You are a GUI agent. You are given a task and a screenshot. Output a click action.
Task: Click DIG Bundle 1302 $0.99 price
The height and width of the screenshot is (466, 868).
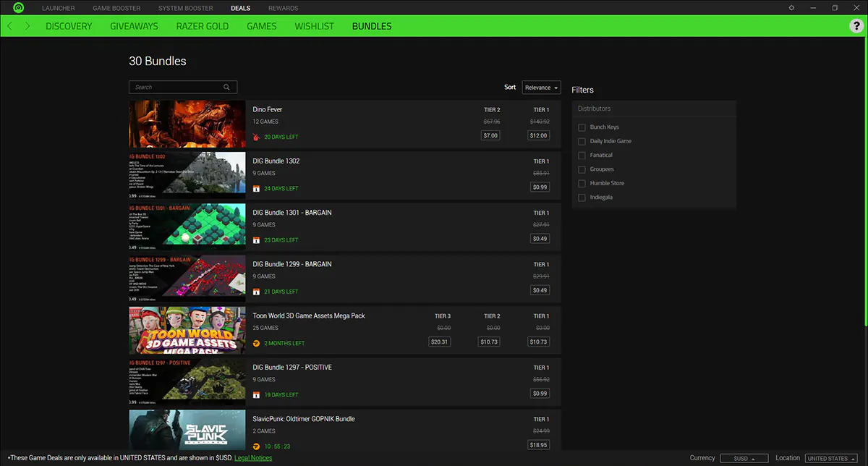540,187
